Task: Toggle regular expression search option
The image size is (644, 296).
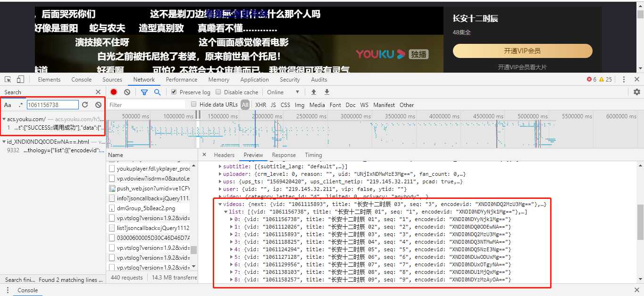Action: pos(20,105)
